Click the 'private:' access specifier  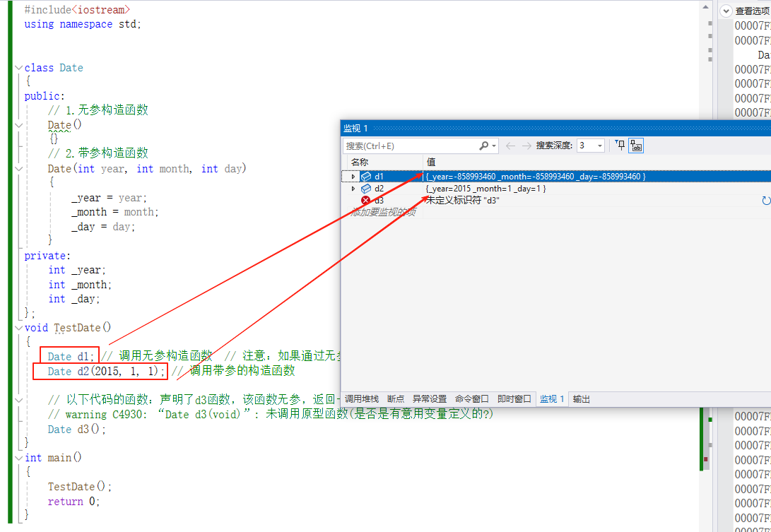click(47, 256)
